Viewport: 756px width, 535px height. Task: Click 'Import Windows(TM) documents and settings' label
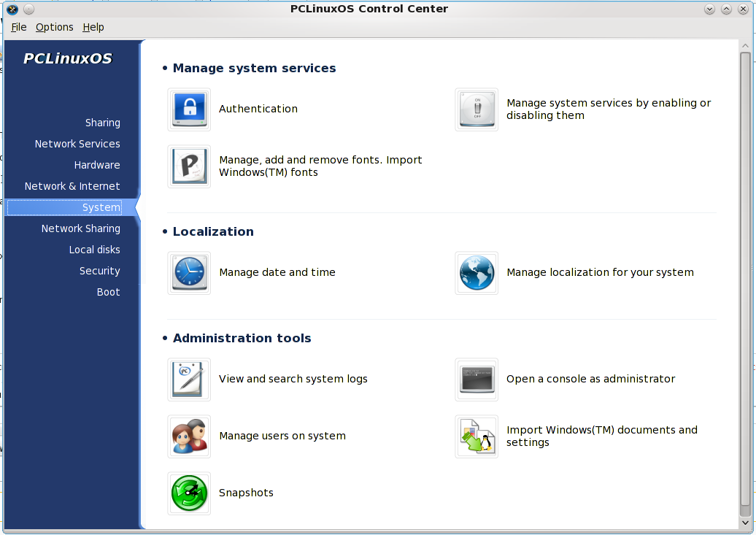602,436
